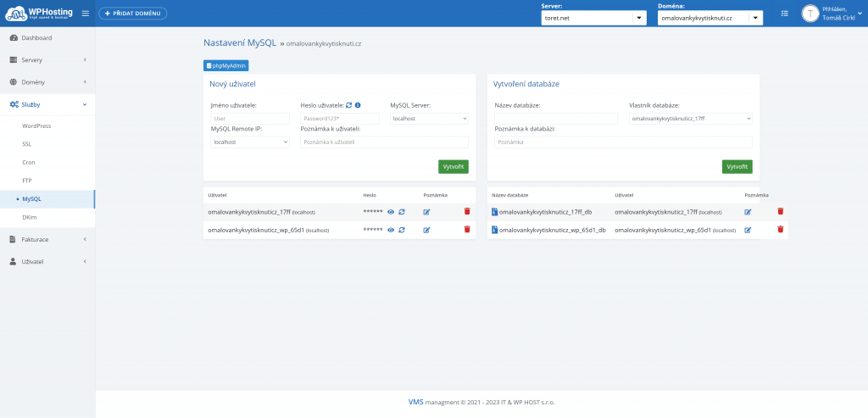Open Dashboard from sidebar
Viewport: 868px width, 418px height.
tap(47, 37)
